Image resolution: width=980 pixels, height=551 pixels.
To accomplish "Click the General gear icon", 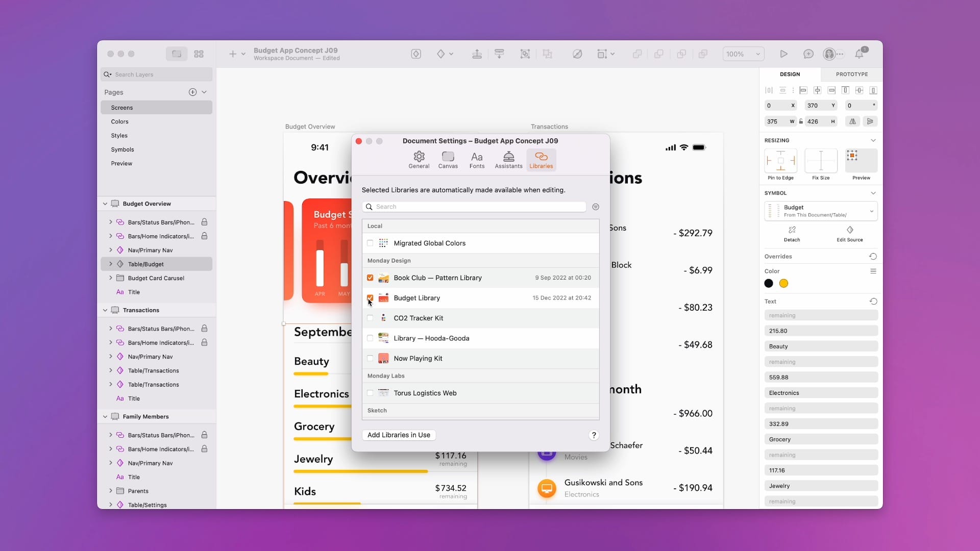I will (419, 157).
